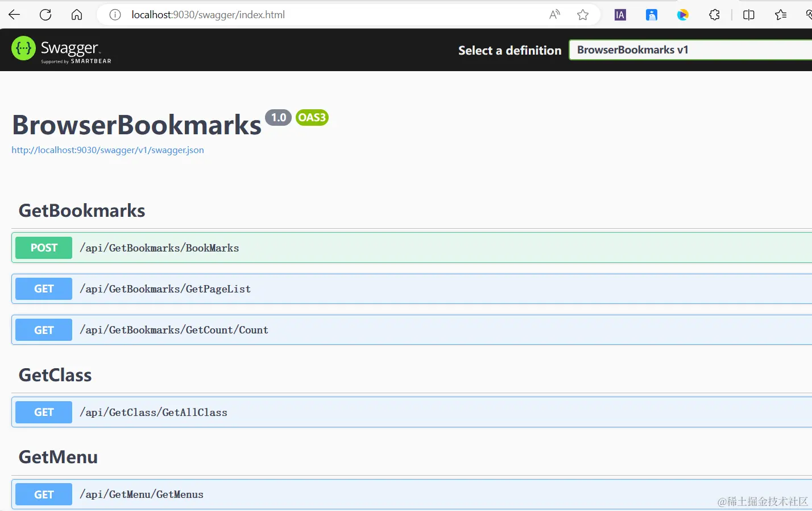View site information icon in address bar

(115, 15)
